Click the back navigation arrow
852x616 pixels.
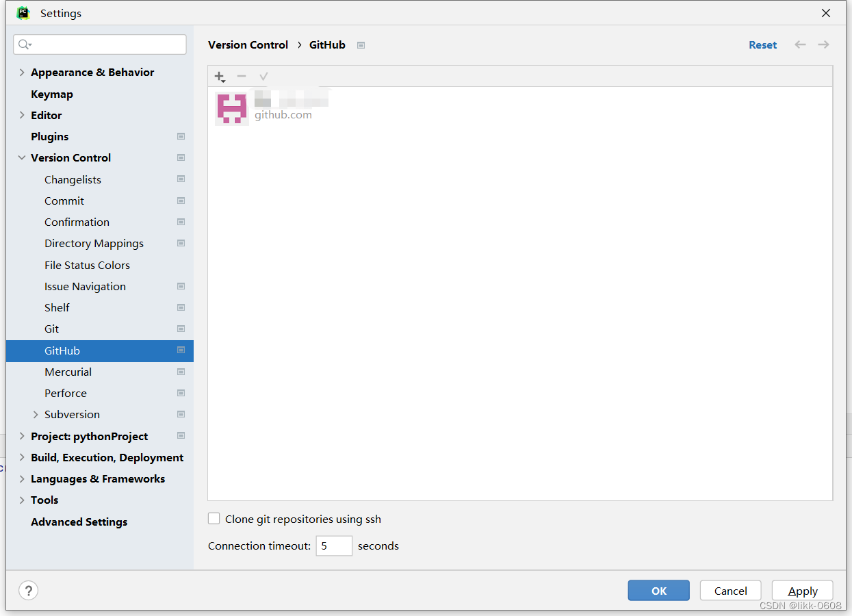pyautogui.click(x=800, y=44)
